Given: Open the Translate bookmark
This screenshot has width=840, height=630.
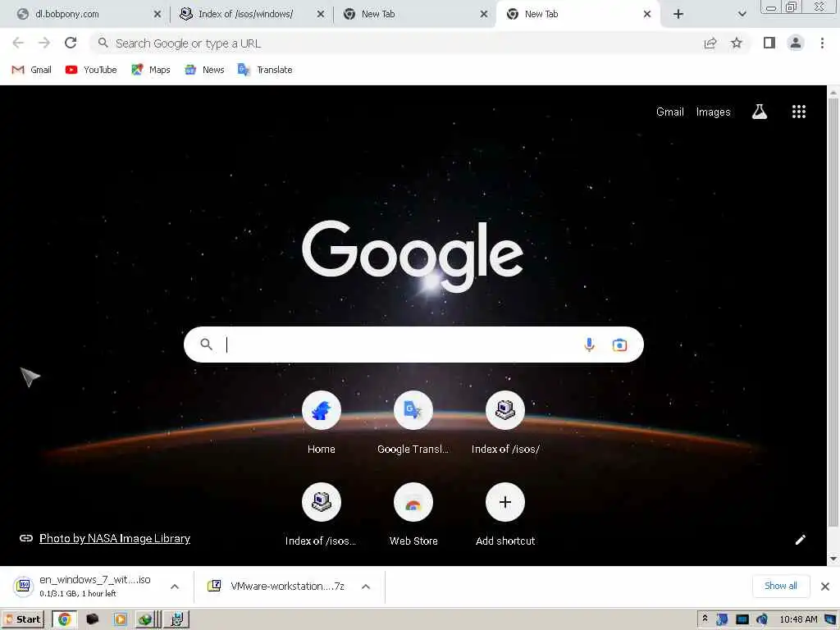Looking at the screenshot, I should (265, 70).
